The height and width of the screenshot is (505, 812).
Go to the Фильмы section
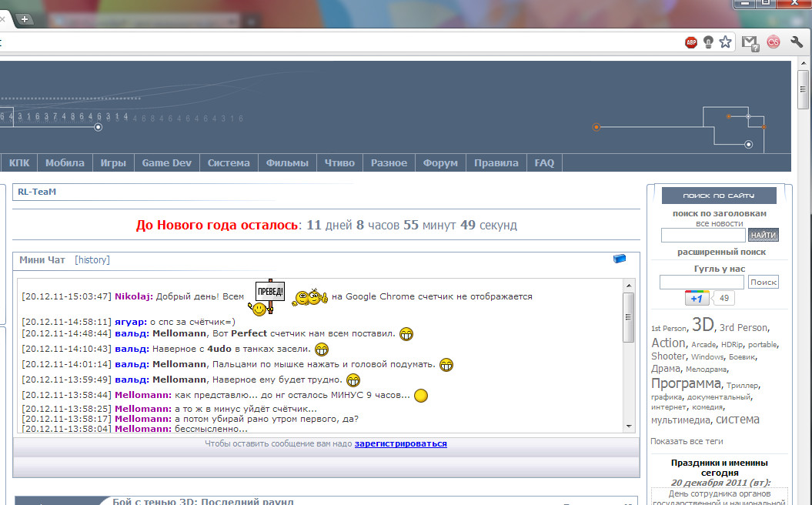click(x=287, y=162)
